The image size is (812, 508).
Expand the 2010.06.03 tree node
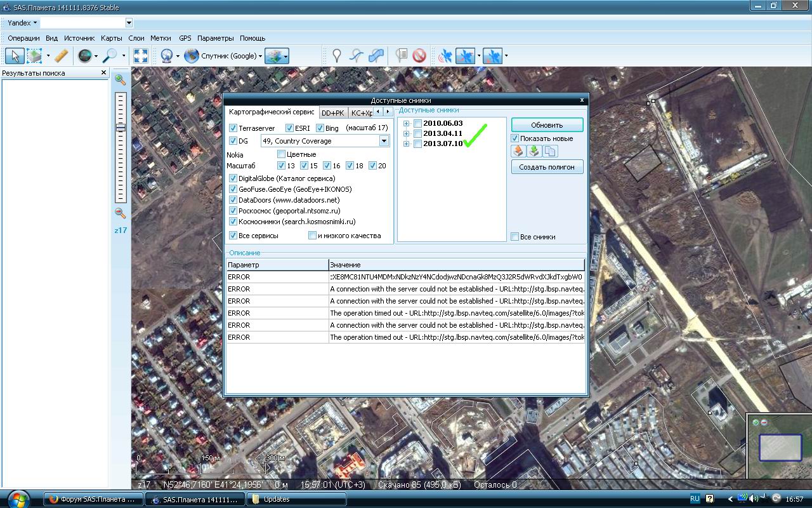click(x=406, y=123)
